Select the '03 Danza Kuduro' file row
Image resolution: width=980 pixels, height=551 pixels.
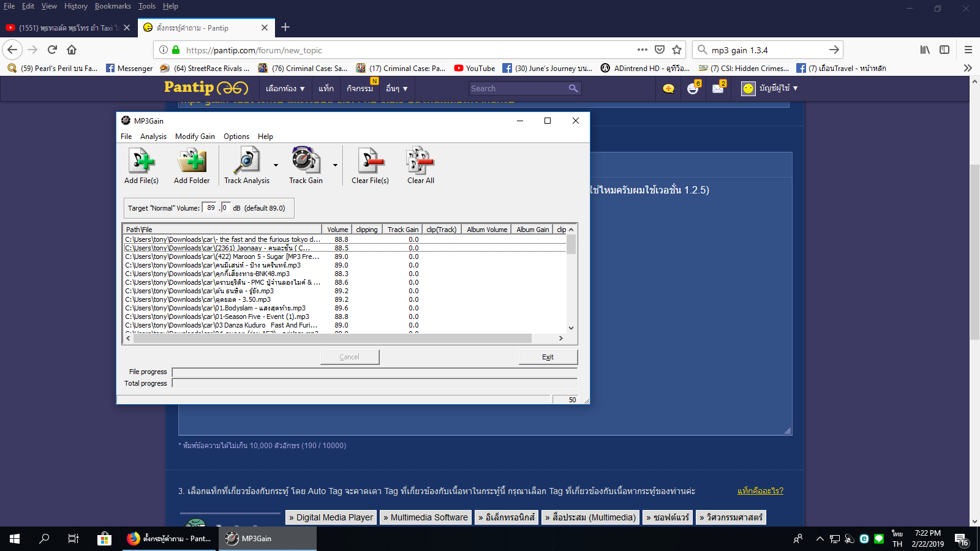coord(346,325)
